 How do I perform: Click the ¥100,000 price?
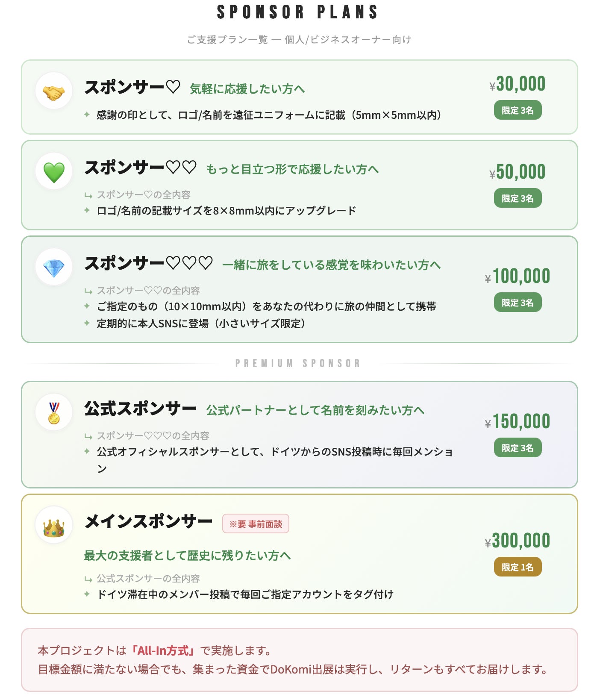(x=518, y=276)
